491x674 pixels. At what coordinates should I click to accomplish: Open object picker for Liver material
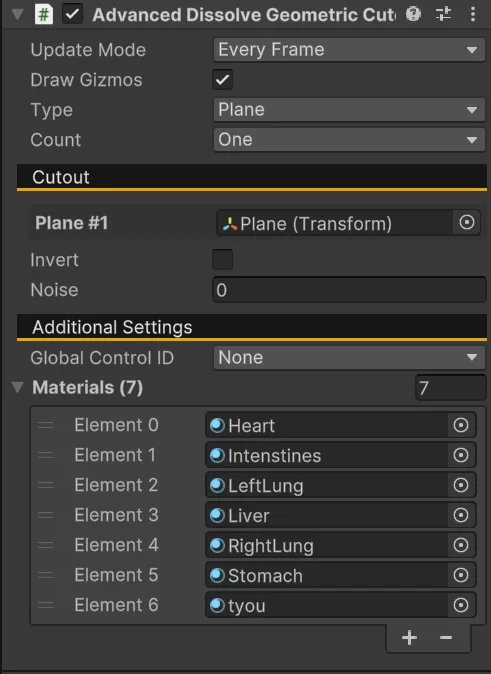coord(461,515)
